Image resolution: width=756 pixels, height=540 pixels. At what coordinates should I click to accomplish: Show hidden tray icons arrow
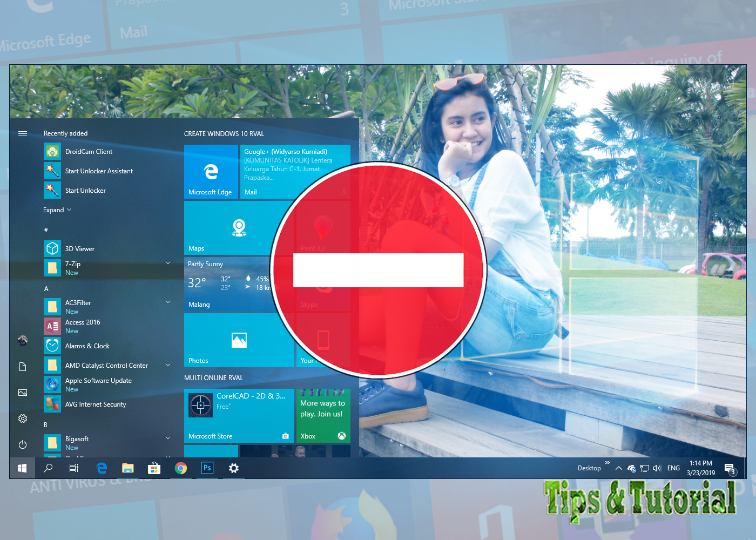click(x=619, y=468)
